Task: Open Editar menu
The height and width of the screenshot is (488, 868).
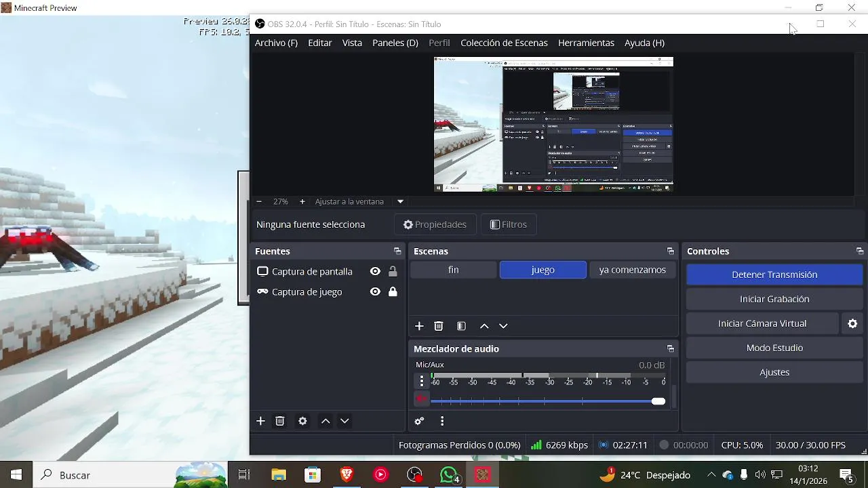Action: click(x=320, y=43)
